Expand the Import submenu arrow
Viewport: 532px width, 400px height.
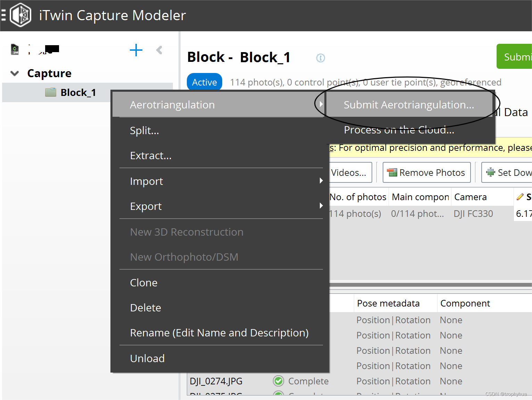[x=321, y=181]
